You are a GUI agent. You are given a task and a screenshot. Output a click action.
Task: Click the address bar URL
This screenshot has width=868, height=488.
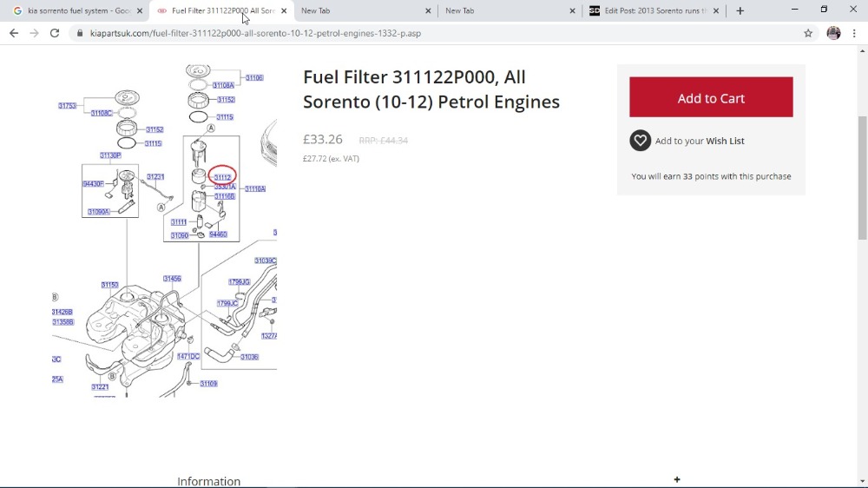(255, 33)
